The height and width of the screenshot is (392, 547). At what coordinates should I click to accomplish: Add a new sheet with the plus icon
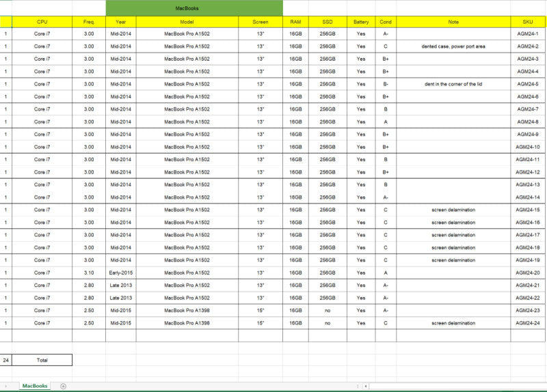[x=63, y=386]
